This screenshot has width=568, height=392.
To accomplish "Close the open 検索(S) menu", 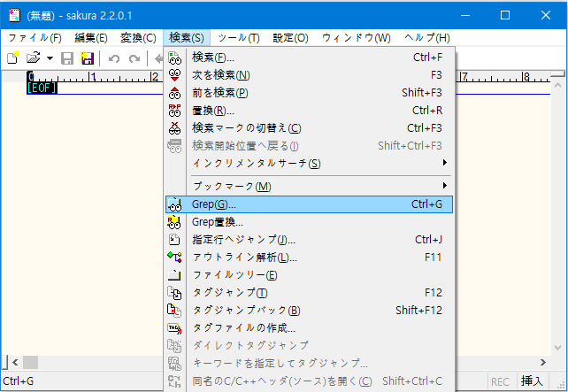I will (186, 38).
